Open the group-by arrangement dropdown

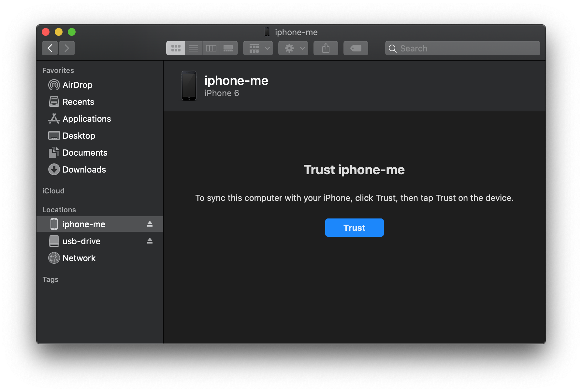258,48
